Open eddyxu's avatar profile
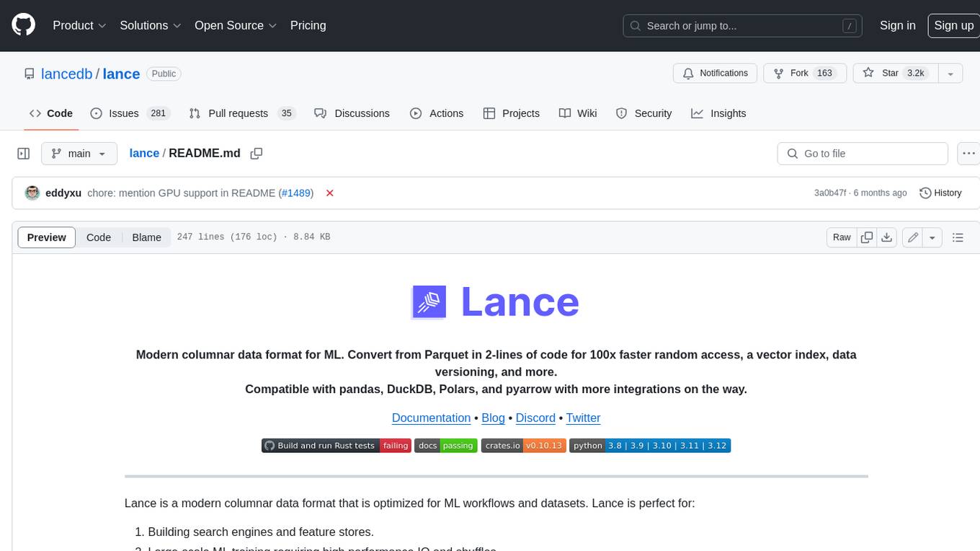980x551 pixels. pyautogui.click(x=32, y=193)
